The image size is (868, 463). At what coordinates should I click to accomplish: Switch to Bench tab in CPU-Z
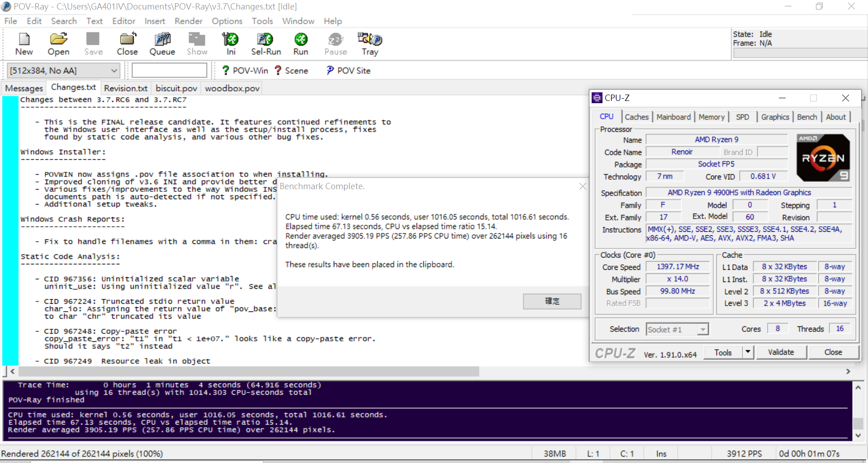point(807,117)
